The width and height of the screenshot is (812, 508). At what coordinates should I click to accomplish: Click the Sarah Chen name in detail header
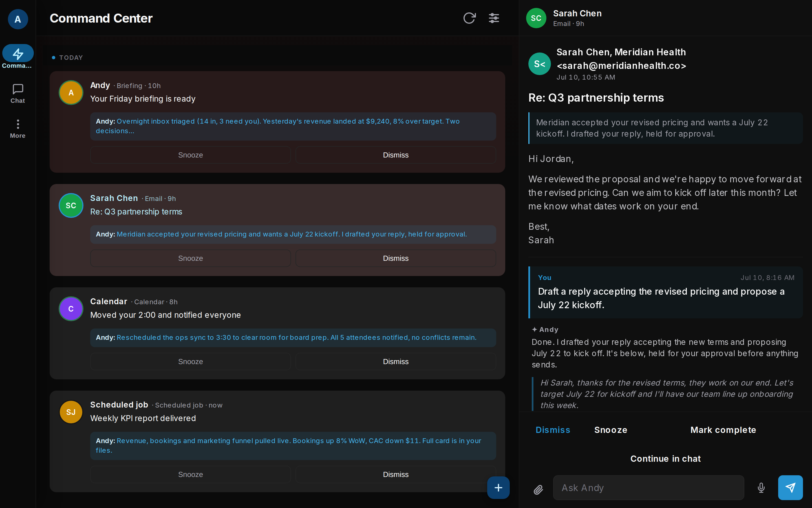pyautogui.click(x=577, y=14)
